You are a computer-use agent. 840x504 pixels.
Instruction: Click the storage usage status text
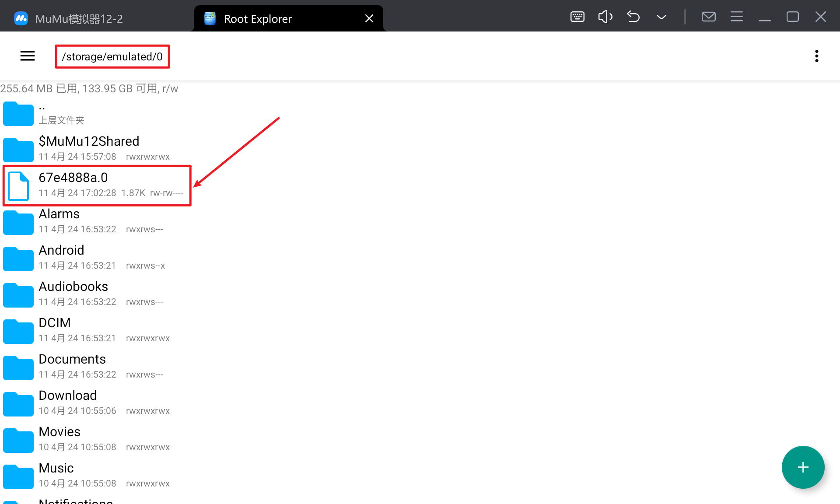[89, 89]
